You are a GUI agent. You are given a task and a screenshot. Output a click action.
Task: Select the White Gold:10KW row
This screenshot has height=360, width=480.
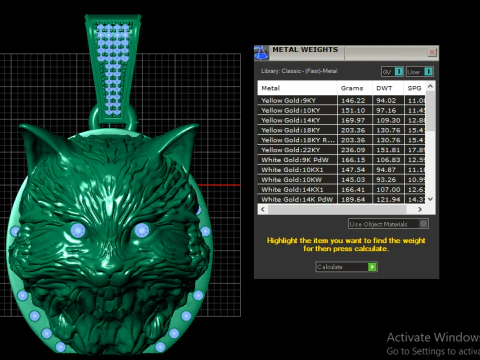tap(341, 180)
